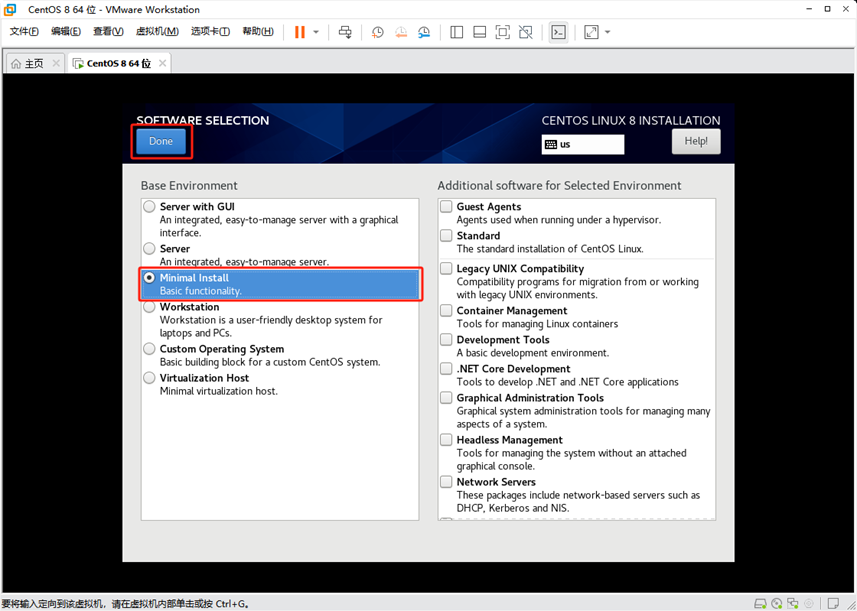857x611 pixels.
Task: Check the .NET Core Development checkbox
Action: tap(447, 368)
